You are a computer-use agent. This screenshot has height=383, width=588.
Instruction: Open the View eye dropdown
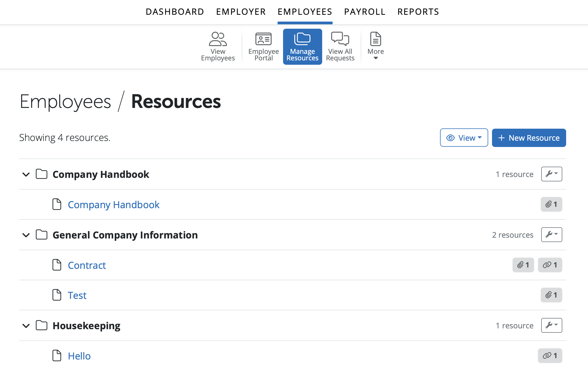[464, 138]
